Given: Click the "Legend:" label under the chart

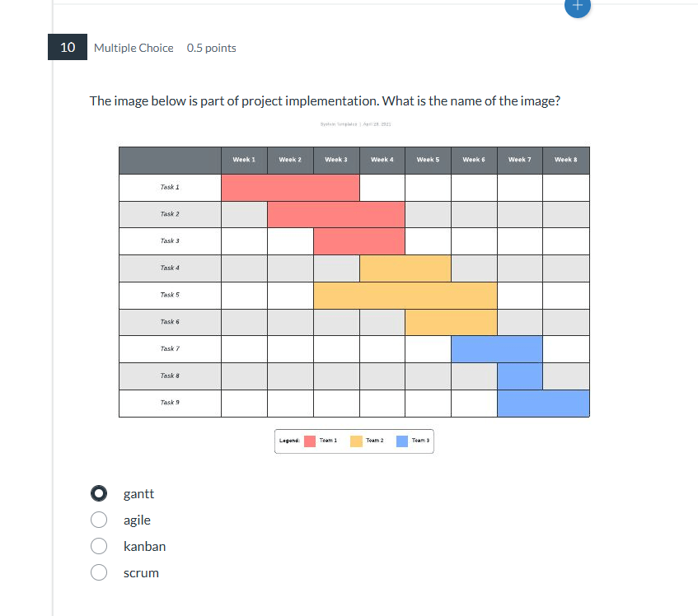Looking at the screenshot, I should point(288,441).
